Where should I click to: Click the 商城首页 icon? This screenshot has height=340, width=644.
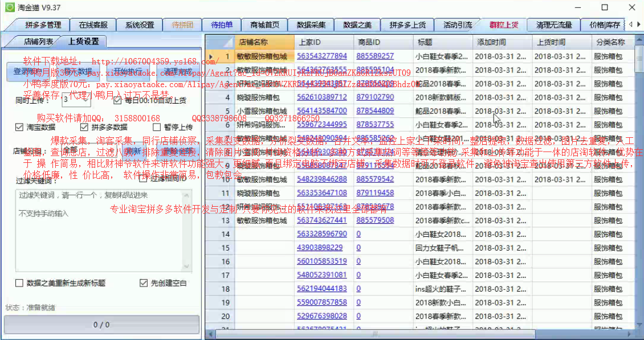(266, 24)
